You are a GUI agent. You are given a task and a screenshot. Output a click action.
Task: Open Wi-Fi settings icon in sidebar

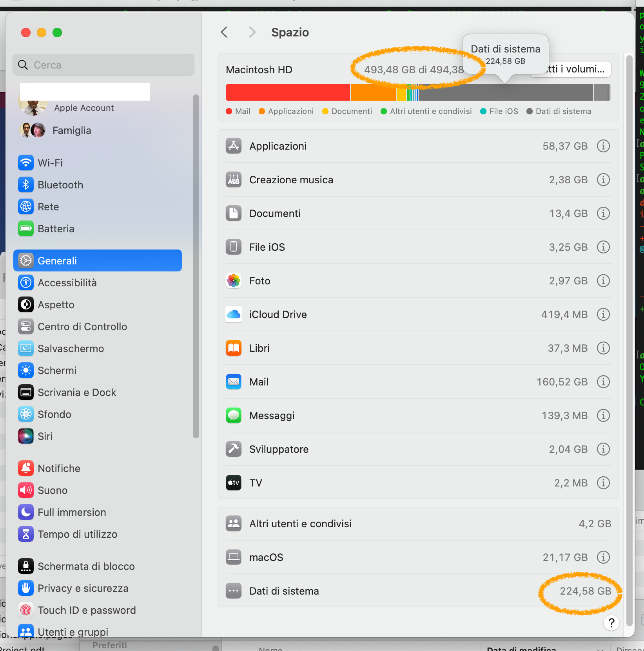point(26,163)
